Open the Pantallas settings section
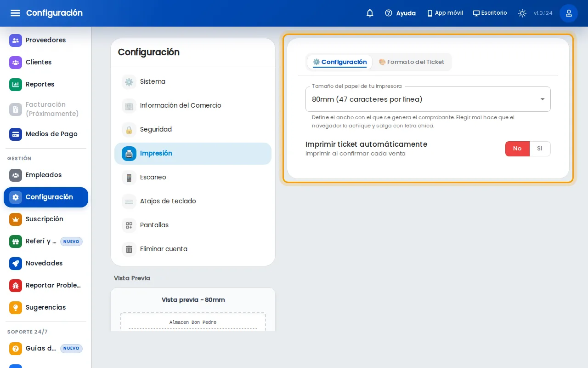 193,225
